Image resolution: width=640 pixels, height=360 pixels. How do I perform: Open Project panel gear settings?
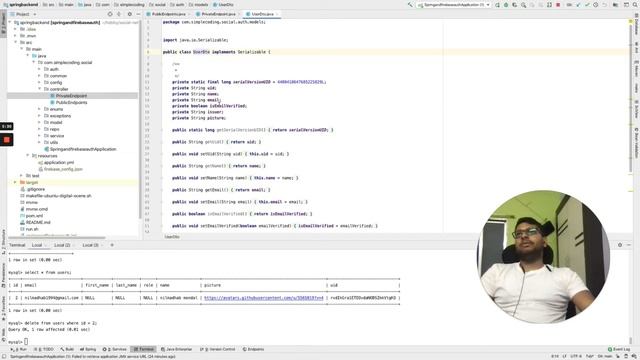click(x=129, y=14)
